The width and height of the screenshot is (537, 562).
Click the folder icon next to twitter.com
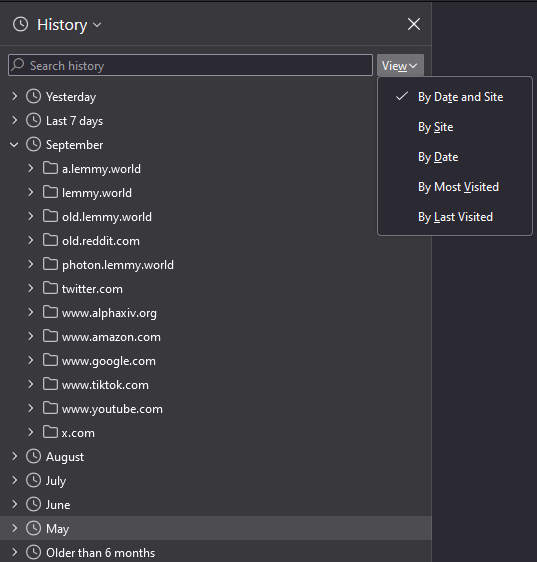(50, 288)
